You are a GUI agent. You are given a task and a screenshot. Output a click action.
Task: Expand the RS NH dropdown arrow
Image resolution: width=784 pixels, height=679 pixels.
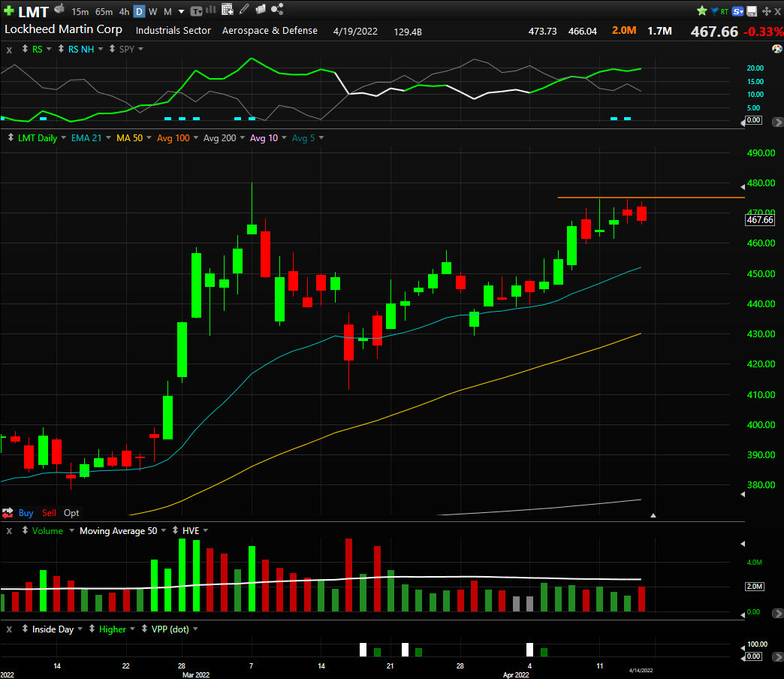point(101,49)
